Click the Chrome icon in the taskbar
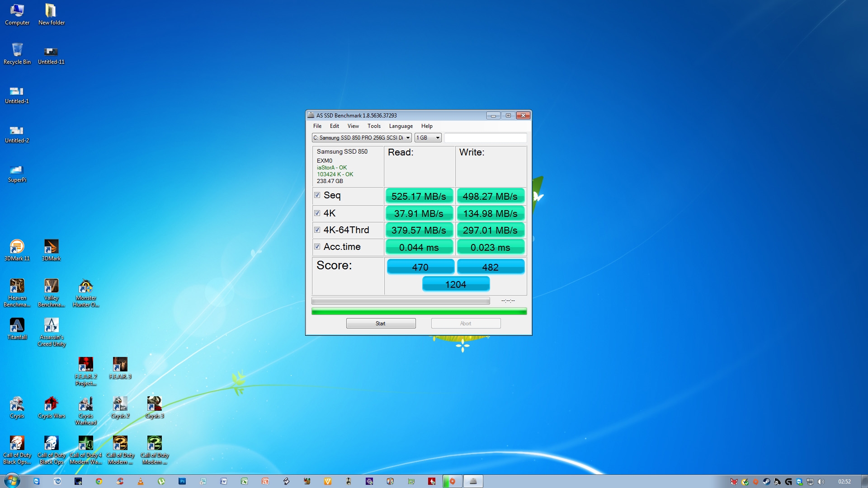The width and height of the screenshot is (868, 488). pos(99,481)
